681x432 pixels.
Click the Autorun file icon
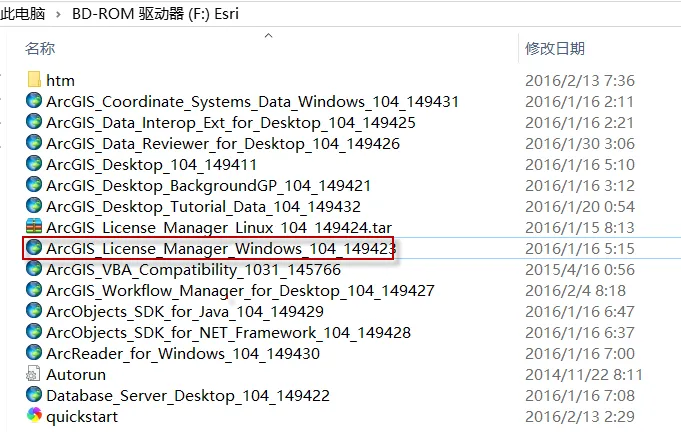point(34,374)
